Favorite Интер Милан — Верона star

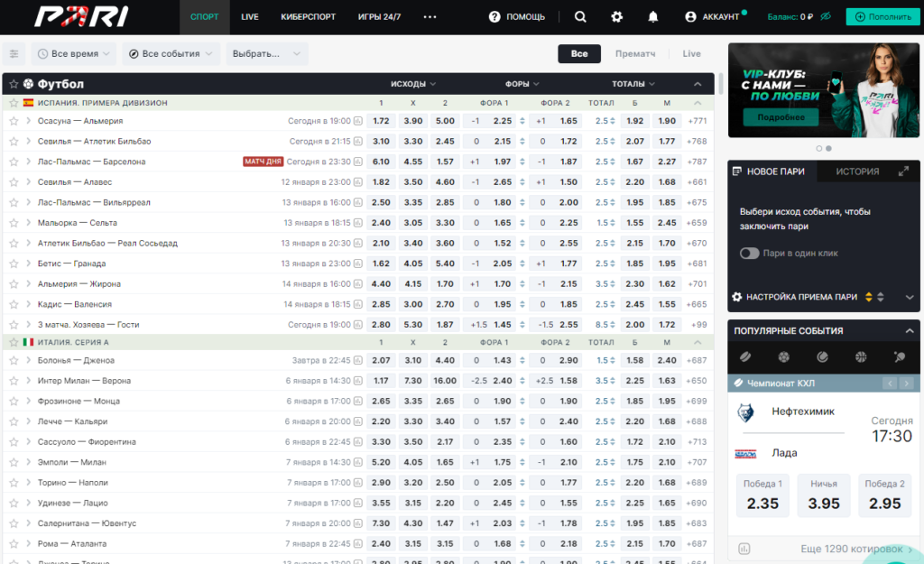[x=14, y=381]
